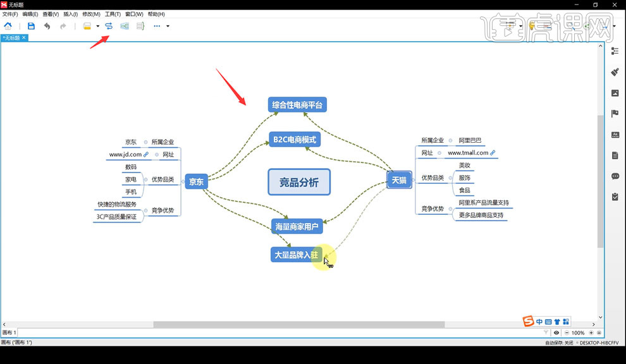Screen dimensions: 626x364
Task: Select the Relationship tool in the toolbar
Action: point(108,26)
